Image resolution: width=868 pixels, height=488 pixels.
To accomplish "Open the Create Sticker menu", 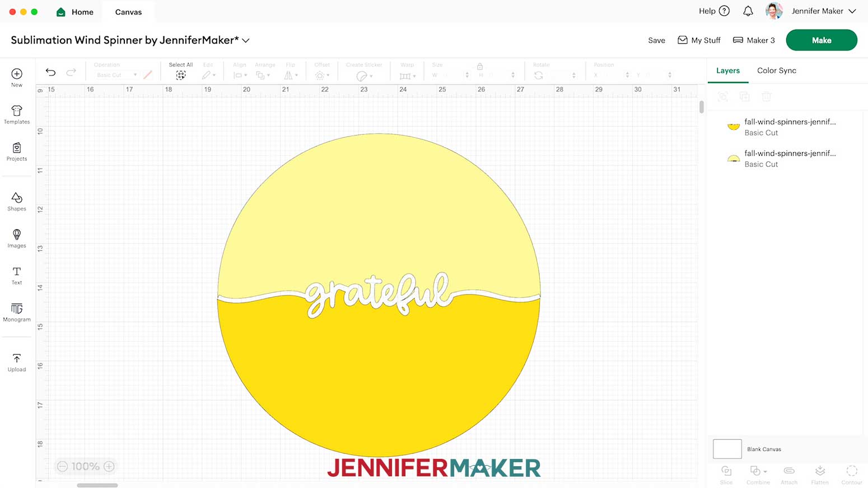I will [x=364, y=76].
